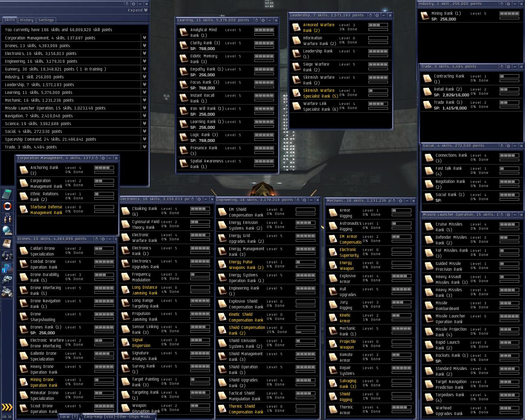Open the Settings tab
Screen dimensions: 525x420
tap(46, 20)
